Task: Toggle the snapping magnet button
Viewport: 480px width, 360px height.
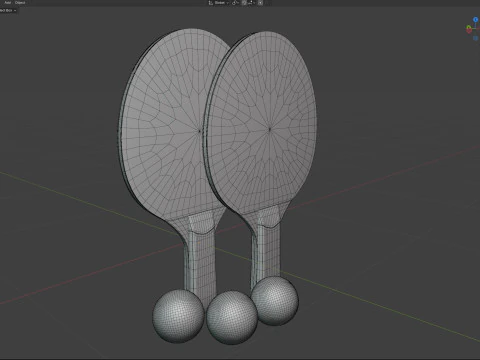Action: 244,3
